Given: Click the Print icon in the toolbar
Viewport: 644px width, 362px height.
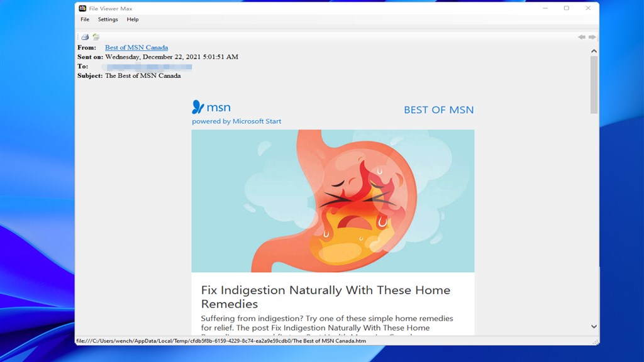Looking at the screenshot, I should (x=85, y=37).
